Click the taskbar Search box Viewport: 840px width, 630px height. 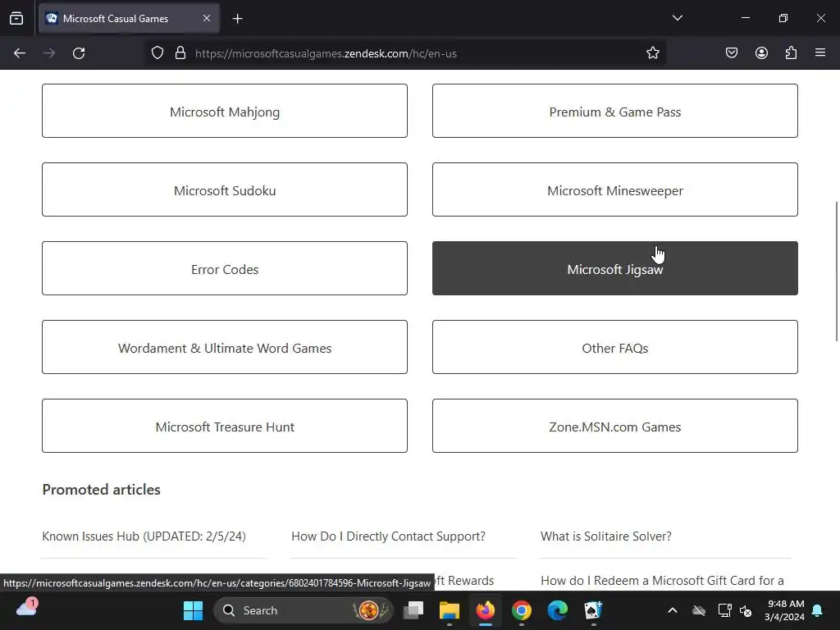(304, 610)
